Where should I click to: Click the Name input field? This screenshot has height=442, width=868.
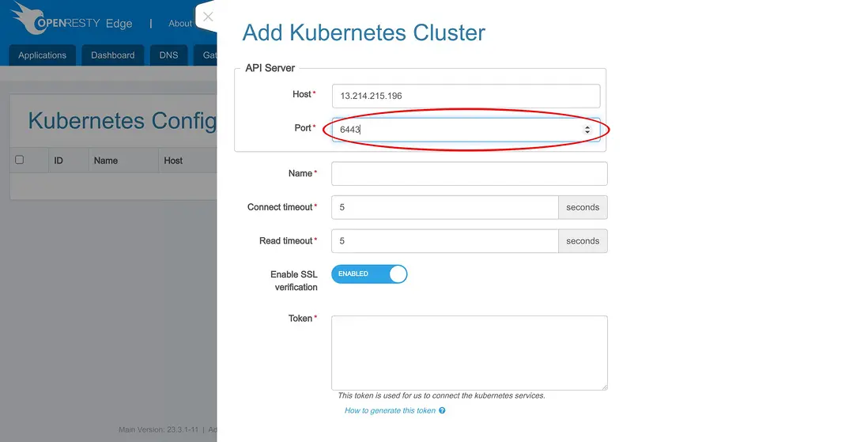click(x=469, y=174)
